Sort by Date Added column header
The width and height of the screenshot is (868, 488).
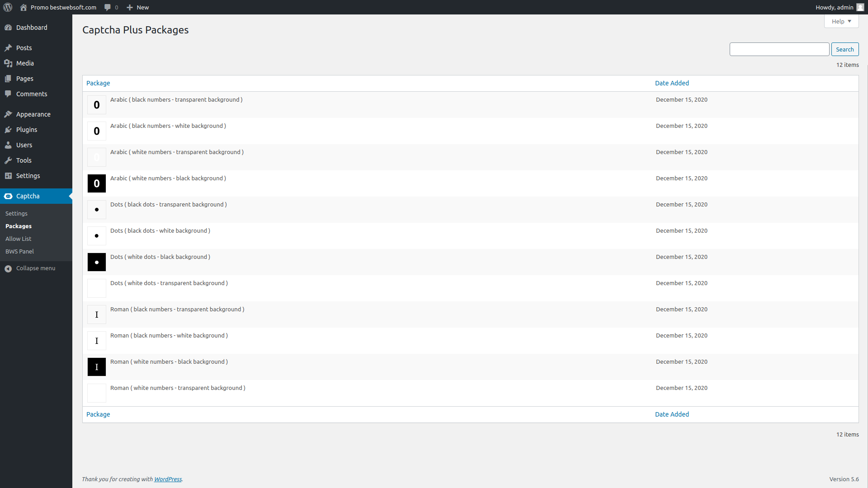pos(672,83)
